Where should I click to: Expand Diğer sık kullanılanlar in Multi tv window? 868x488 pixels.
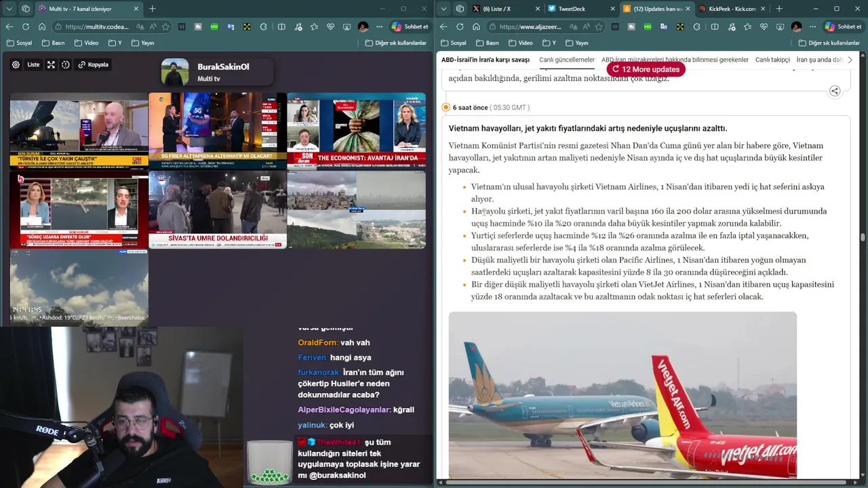(395, 43)
